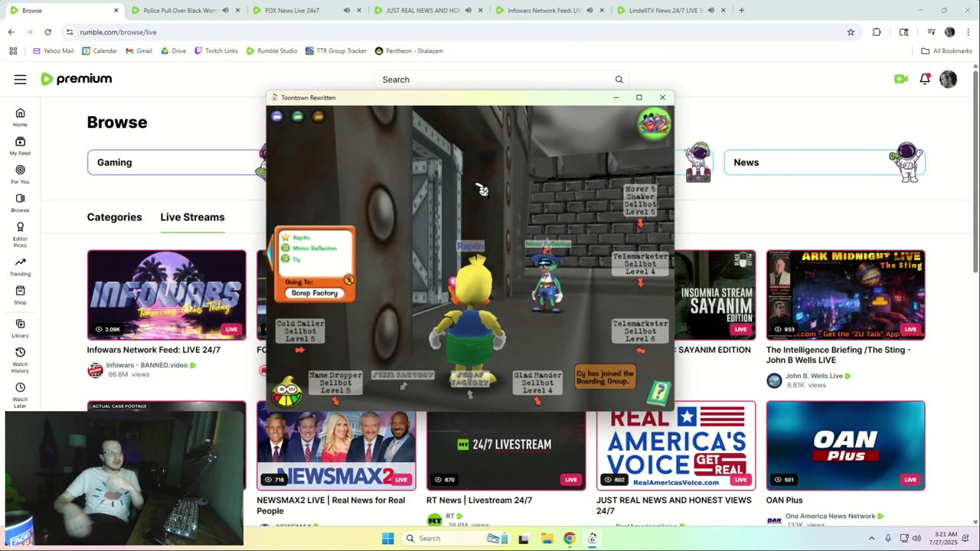Open Chrome apps grid in bookmarks bar
This screenshot has height=551, width=980.
(13, 51)
